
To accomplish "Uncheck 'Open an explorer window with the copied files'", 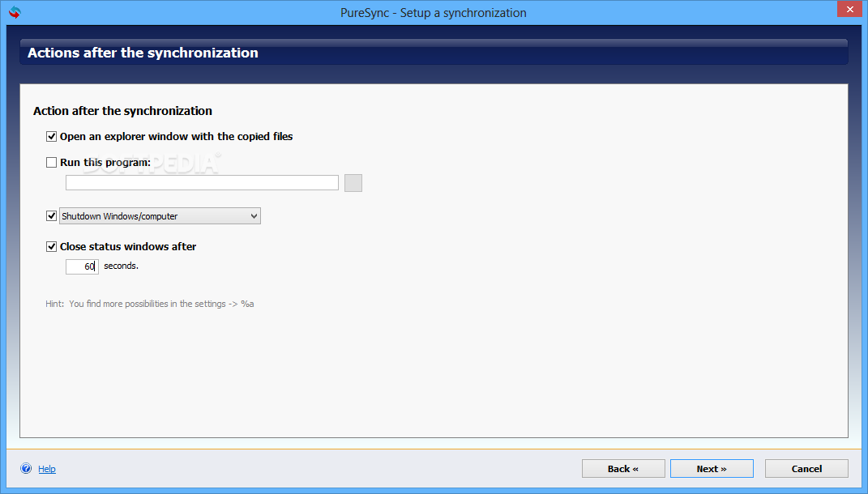I will [x=52, y=137].
